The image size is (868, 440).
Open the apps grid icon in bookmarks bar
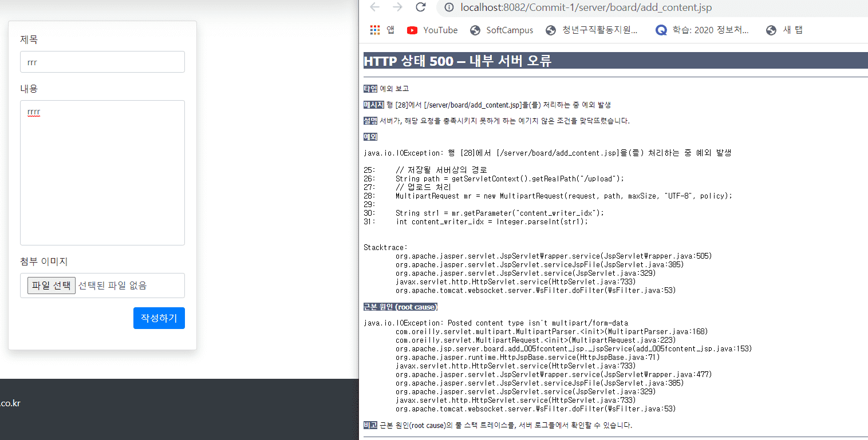coord(375,30)
